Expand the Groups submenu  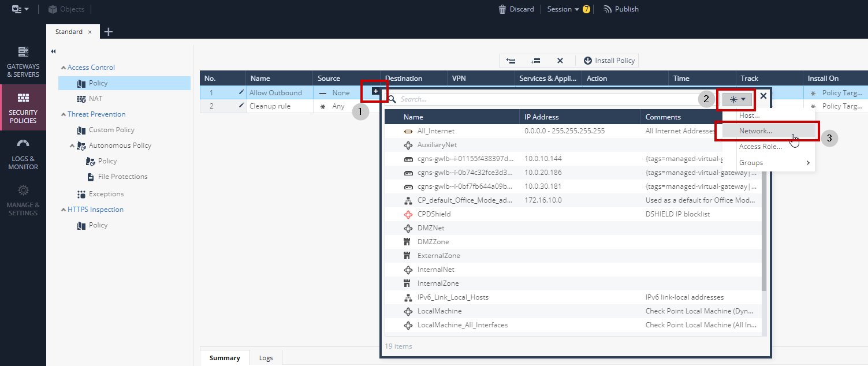(x=751, y=162)
